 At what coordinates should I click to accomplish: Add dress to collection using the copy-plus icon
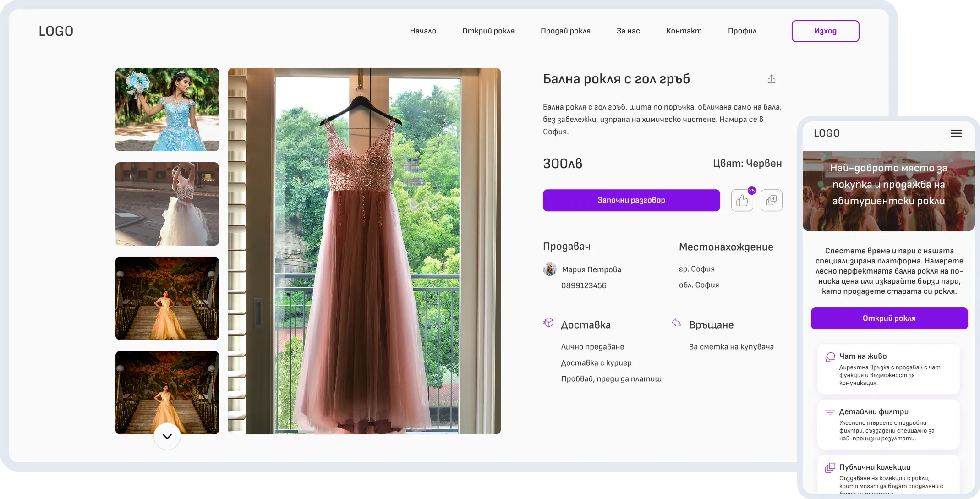772,200
